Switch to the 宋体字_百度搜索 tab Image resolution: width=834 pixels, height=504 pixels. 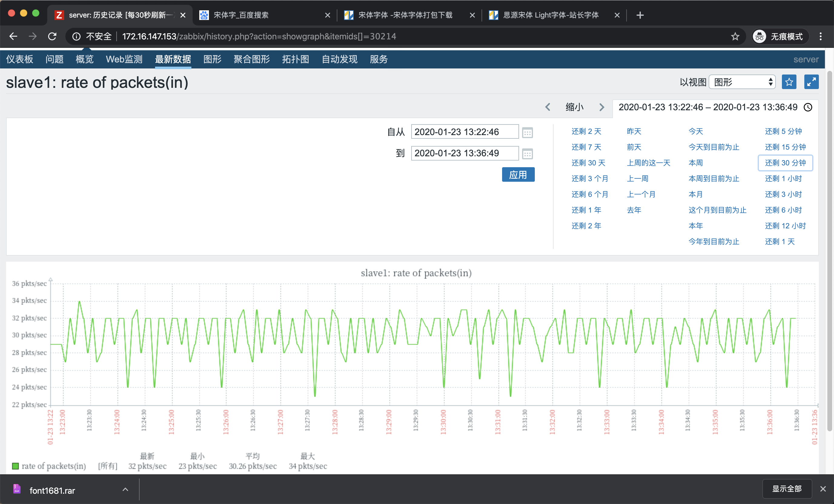click(x=241, y=15)
